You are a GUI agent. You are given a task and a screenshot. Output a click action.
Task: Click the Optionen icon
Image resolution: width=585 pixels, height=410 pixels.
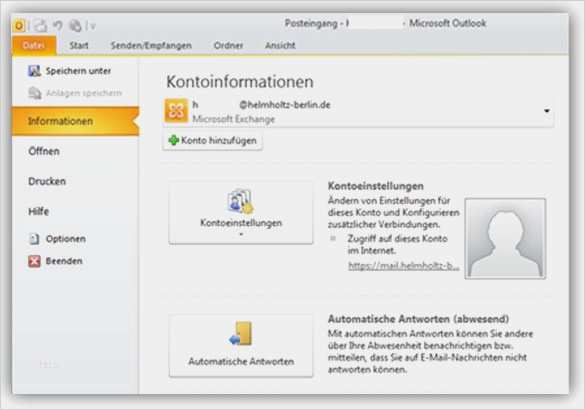pos(34,239)
